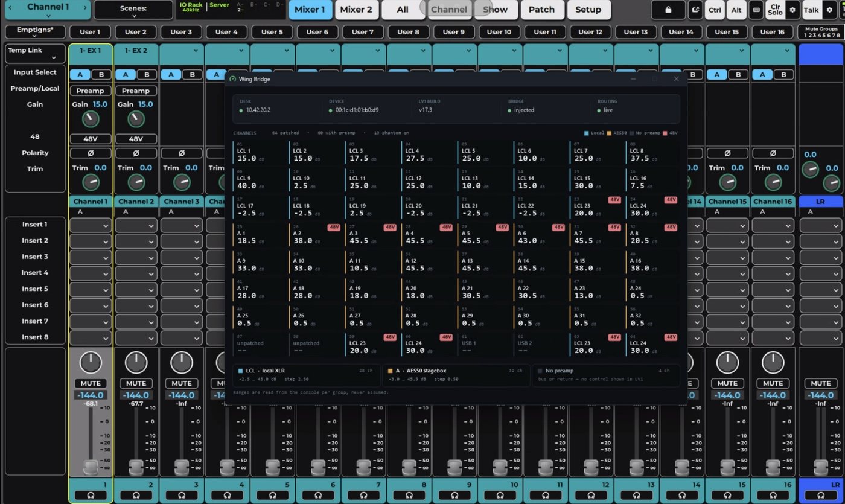Image resolution: width=845 pixels, height=504 pixels.
Task: Open Insert 2 dropdown on Channel 2
Action: pos(136,241)
